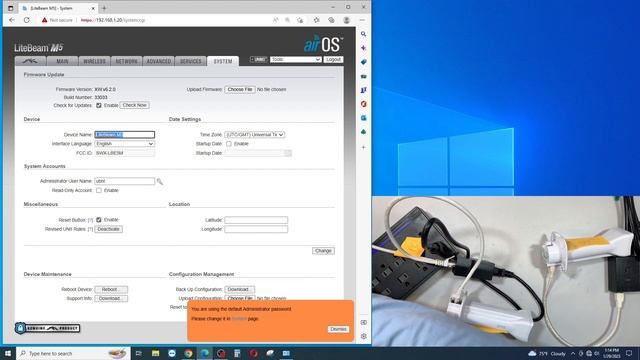Click the Latitude input field

(256, 220)
